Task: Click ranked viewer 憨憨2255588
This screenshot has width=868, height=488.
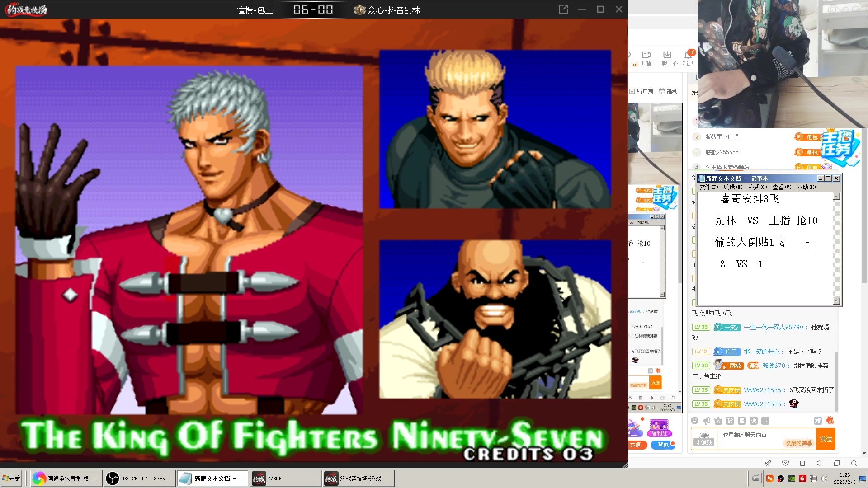Action: (x=722, y=152)
